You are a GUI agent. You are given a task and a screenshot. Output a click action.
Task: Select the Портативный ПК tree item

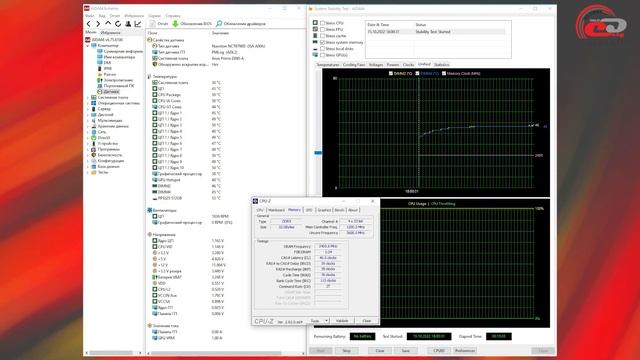coord(116,86)
